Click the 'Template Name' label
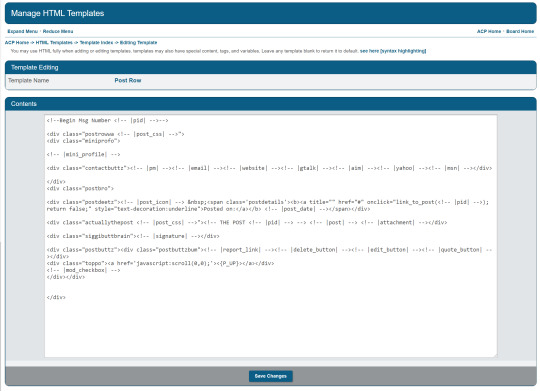This screenshot has width=540, height=391. (29, 80)
